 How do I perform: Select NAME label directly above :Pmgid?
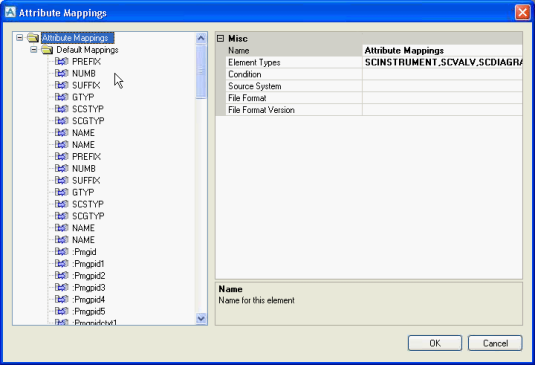(x=83, y=240)
